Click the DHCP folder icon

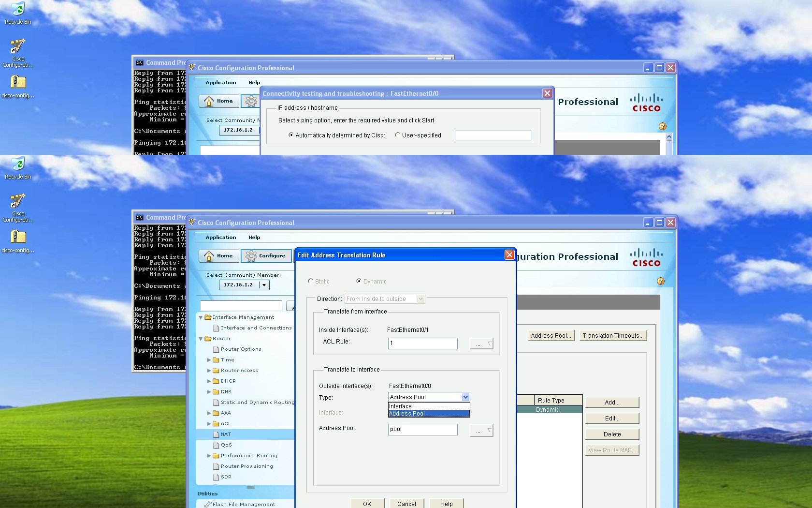(216, 381)
